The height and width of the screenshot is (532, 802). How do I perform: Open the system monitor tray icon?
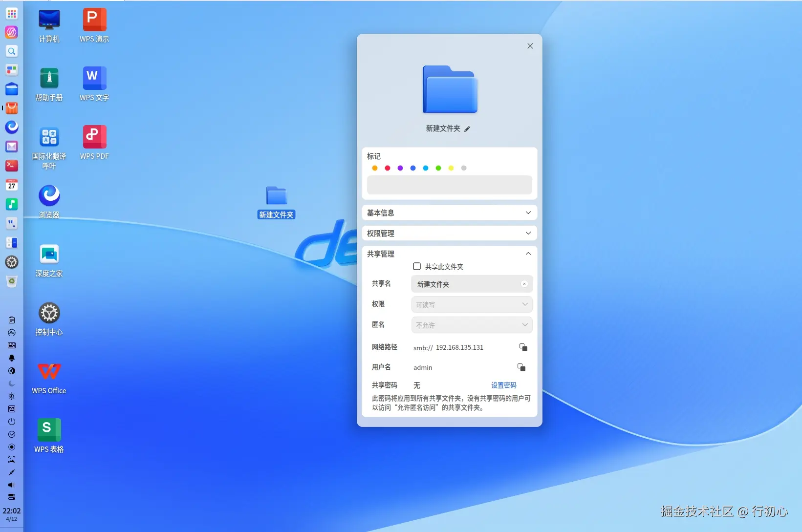pos(12,333)
